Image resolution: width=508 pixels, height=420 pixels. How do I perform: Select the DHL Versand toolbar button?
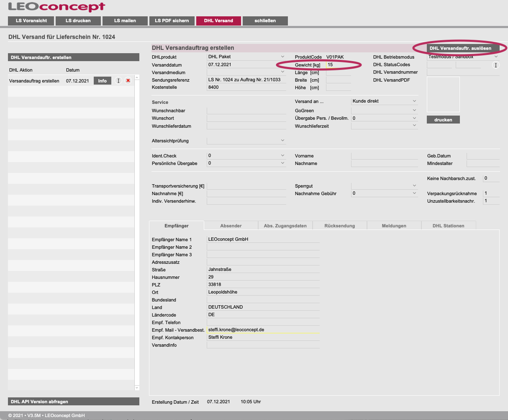click(x=218, y=21)
